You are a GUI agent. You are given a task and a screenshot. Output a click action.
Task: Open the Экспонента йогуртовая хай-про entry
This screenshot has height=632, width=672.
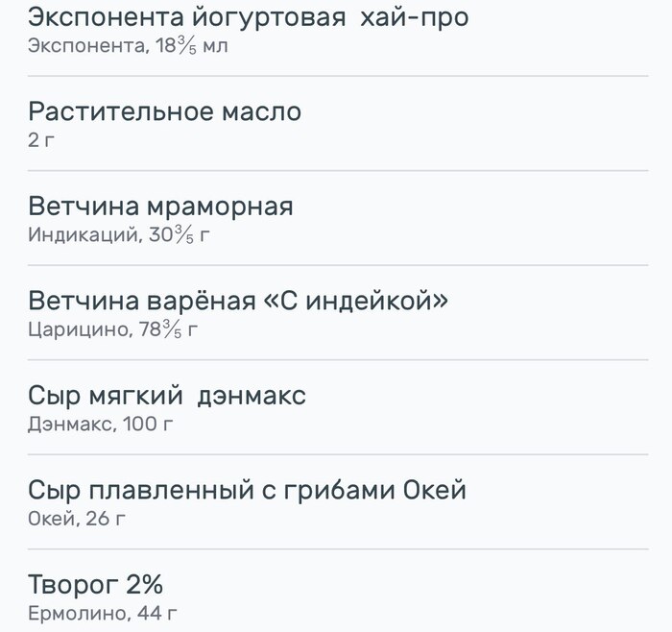[x=338, y=32]
